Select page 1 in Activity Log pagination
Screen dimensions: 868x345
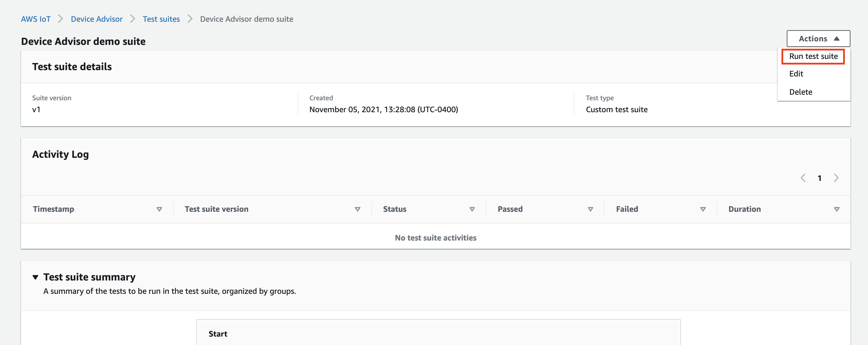[x=820, y=178]
